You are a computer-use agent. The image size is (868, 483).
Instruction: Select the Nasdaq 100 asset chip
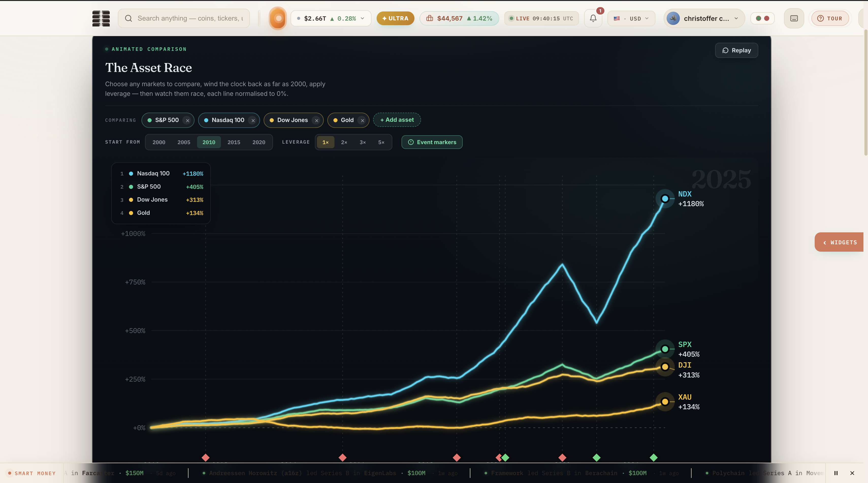[x=229, y=120]
